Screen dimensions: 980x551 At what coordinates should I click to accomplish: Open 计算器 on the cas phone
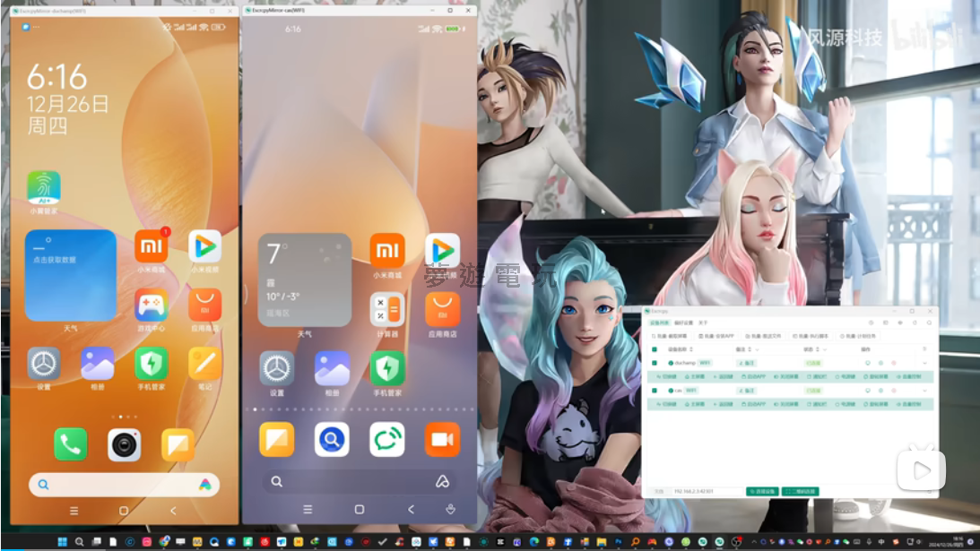[x=386, y=310]
